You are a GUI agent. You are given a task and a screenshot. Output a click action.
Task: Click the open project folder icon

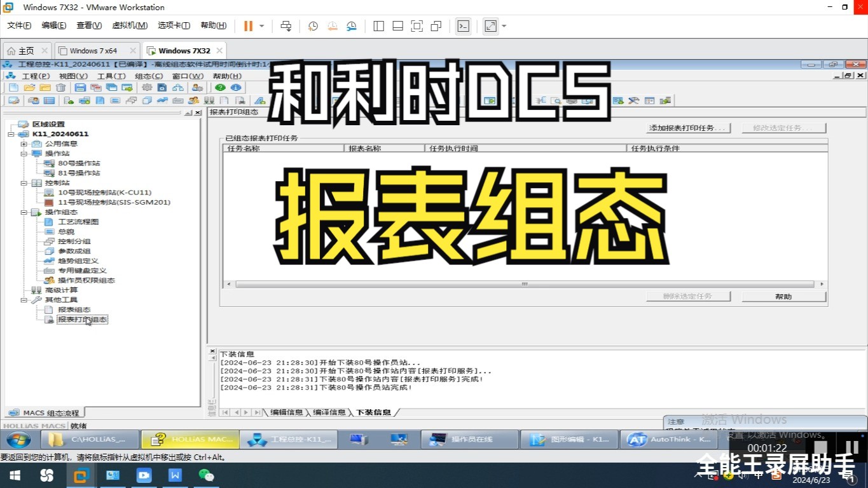click(29, 88)
